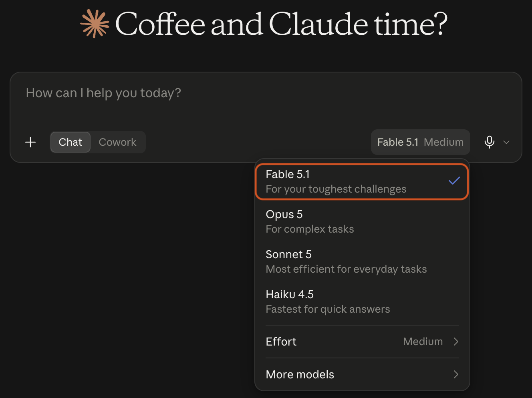The height and width of the screenshot is (398, 532).
Task: Switch to Cowork mode
Action: 117,142
